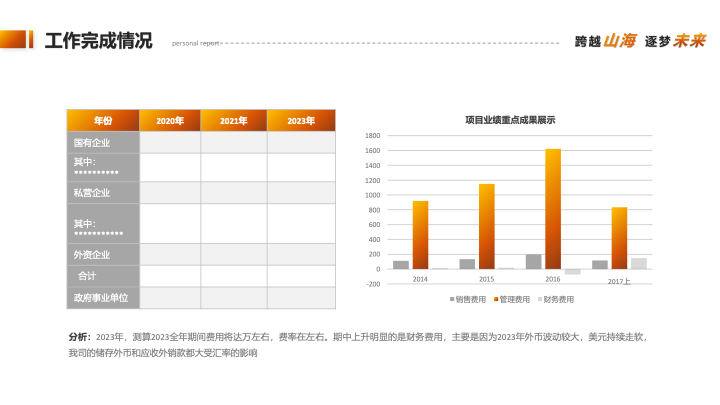
Task: Select the 私营企业 row label
Action: pos(92,193)
